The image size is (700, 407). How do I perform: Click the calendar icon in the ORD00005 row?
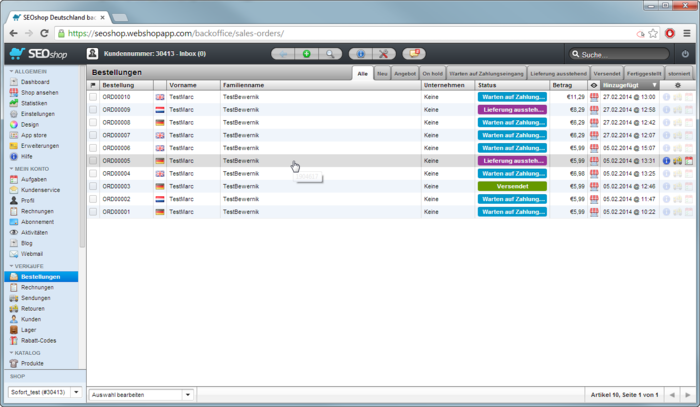click(689, 160)
